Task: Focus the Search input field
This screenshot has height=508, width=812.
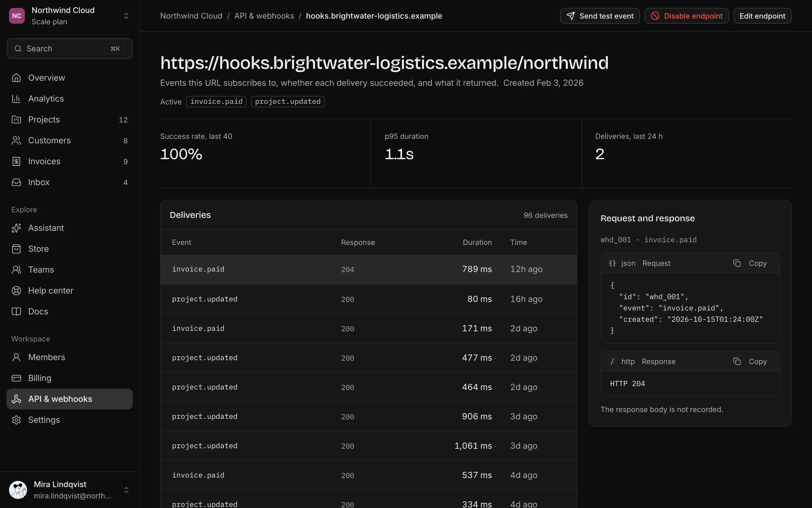Action: (x=69, y=48)
